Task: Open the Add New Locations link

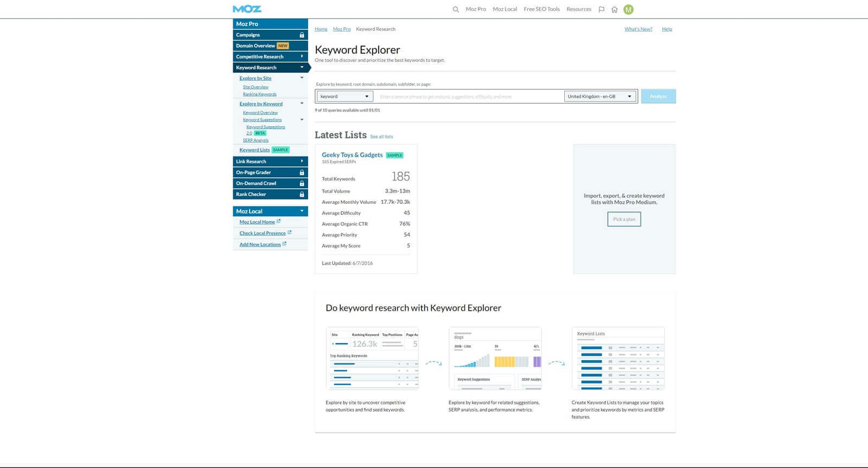Action: [260, 245]
